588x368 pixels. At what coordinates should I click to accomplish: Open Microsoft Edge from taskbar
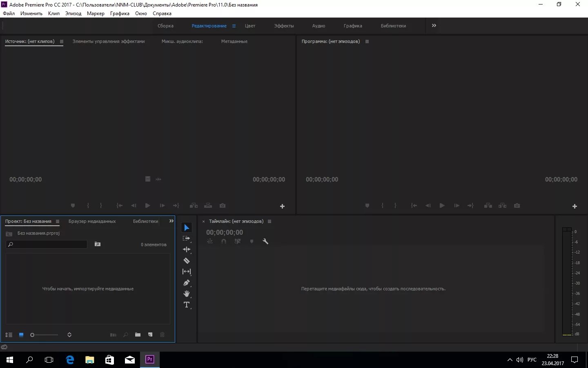[x=70, y=360]
